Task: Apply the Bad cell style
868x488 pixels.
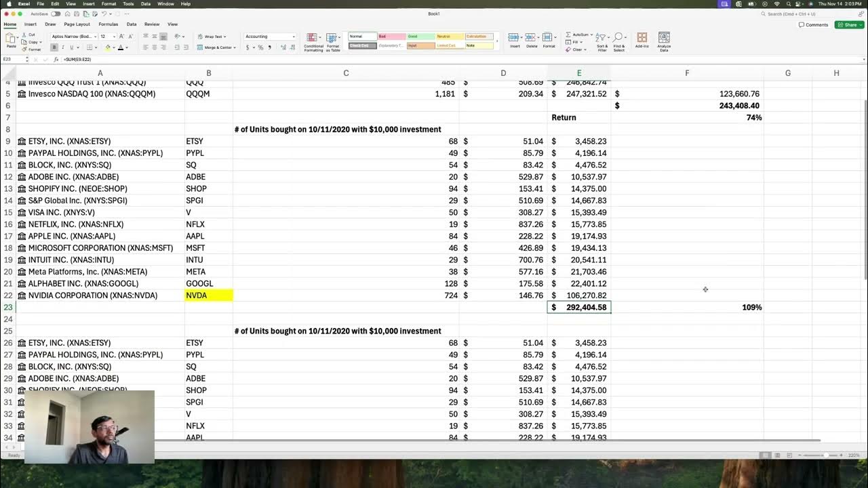Action: coord(391,37)
